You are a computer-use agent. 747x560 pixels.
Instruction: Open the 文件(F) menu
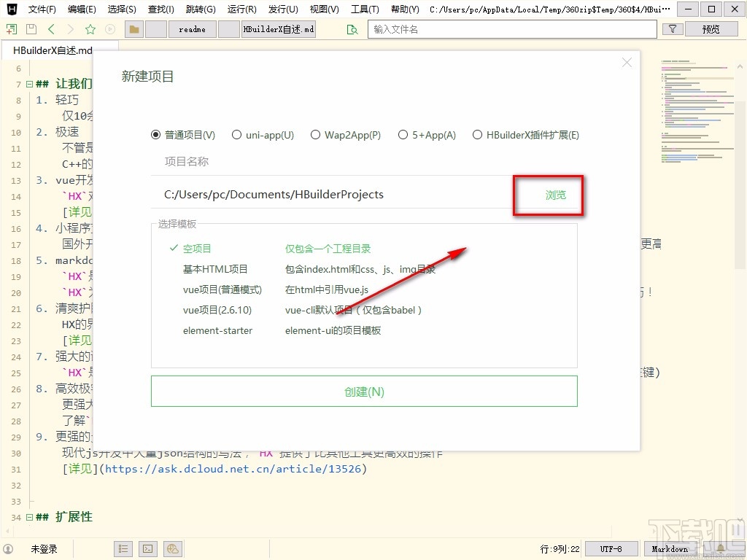pos(42,9)
